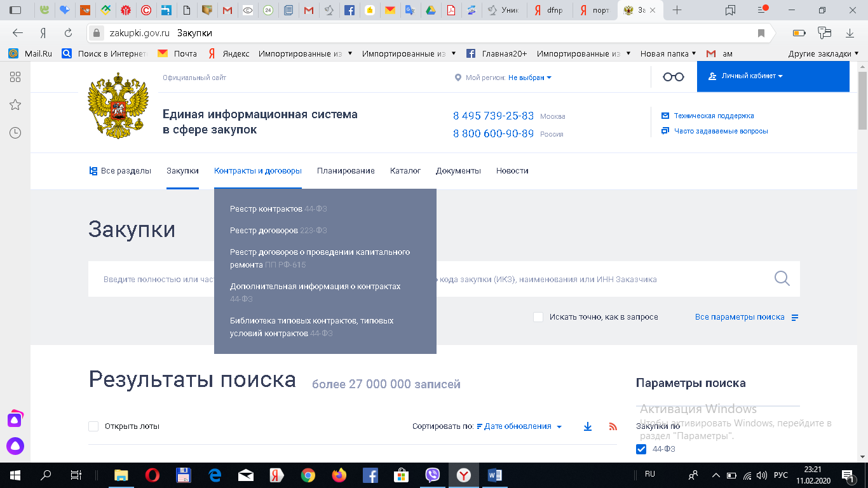This screenshot has width=868, height=488.
Task: Open Yandex Browser downloads arrow icon
Action: pos(850,33)
